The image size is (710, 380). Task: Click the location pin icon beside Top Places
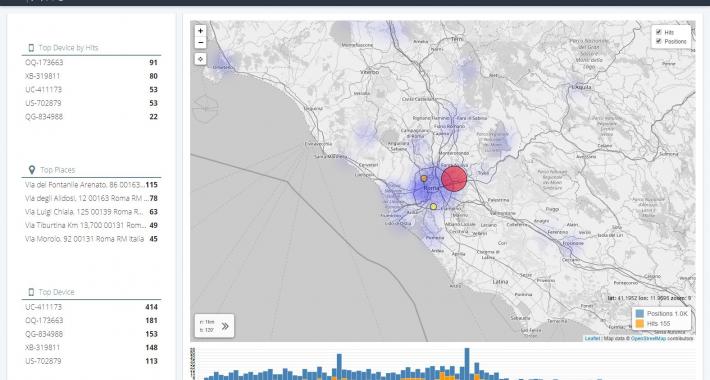tap(32, 170)
